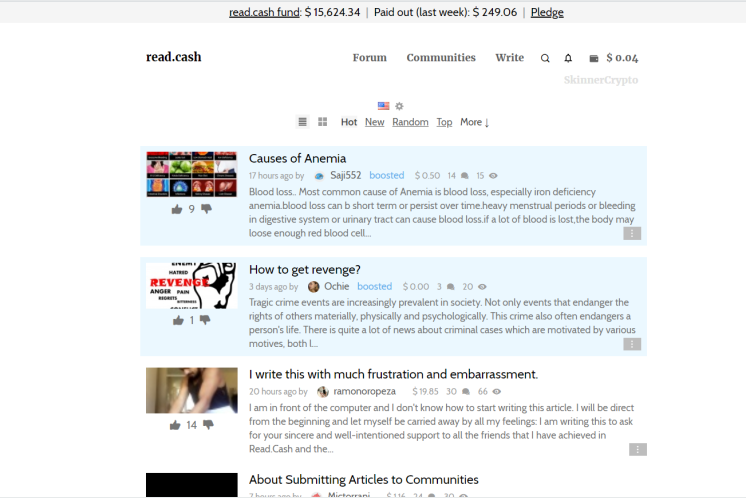Open ramonoropeza author profile
This screenshot has height=501, width=746.
364,391
